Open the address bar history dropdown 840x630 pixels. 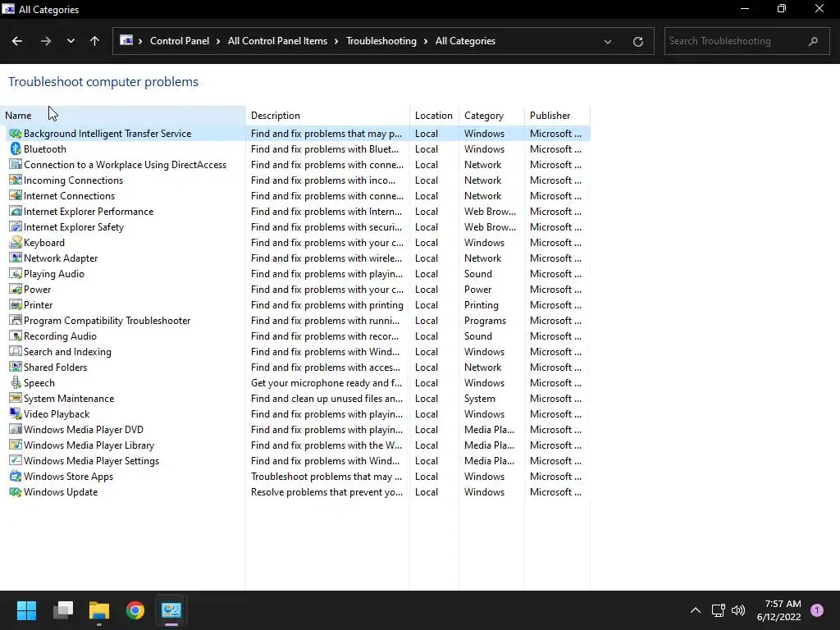608,41
